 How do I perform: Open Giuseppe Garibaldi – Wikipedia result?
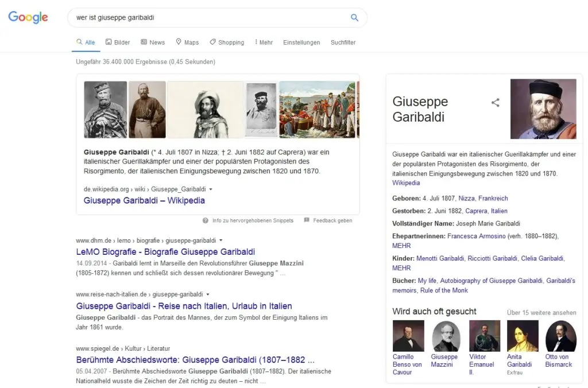pos(144,200)
